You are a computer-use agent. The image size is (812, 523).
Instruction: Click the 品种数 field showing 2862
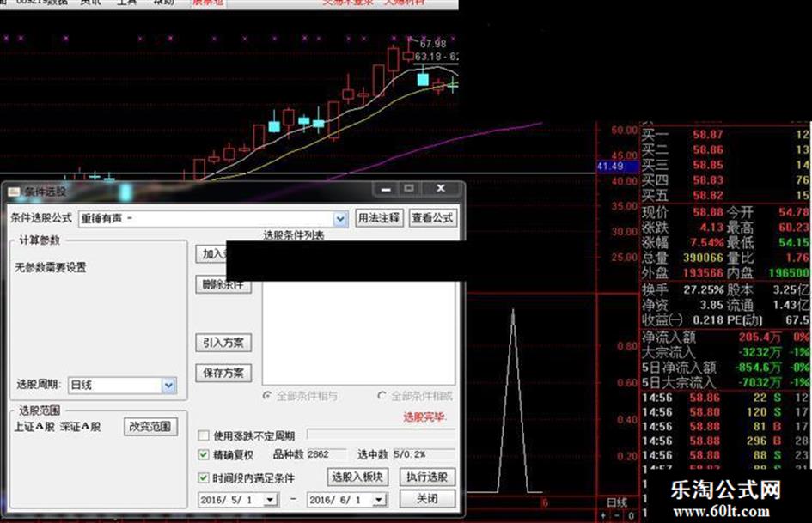[x=327, y=454]
